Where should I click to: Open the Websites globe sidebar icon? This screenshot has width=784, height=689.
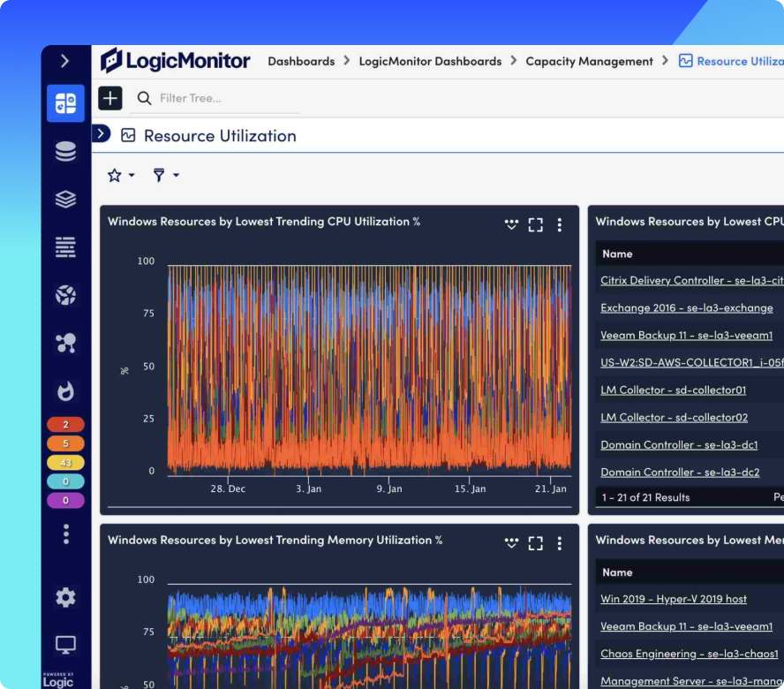pos(65,295)
